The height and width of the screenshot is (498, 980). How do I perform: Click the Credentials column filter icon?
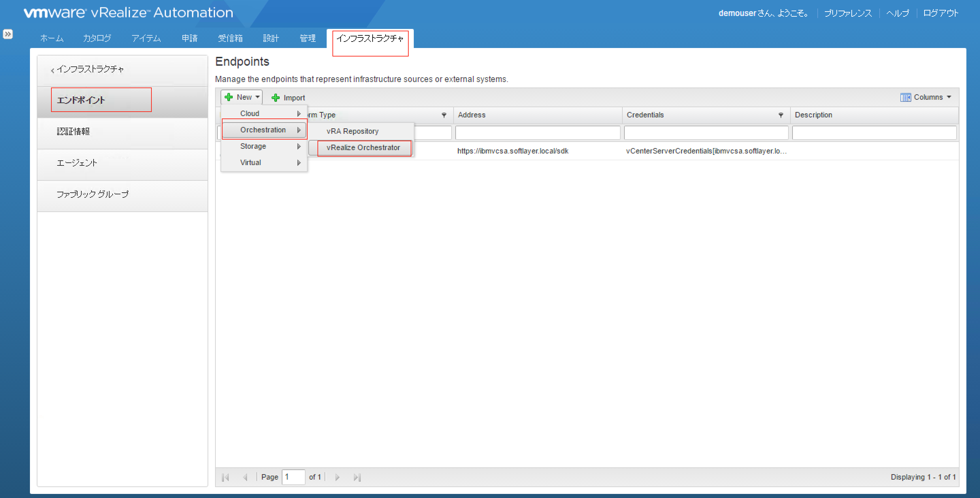[x=781, y=115]
